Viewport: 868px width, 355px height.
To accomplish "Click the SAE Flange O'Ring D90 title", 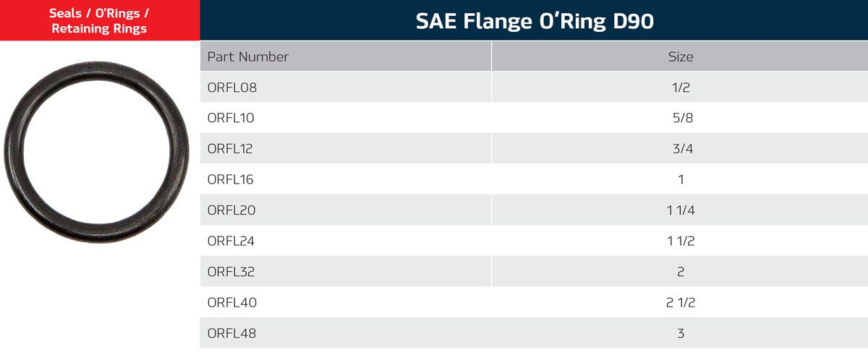I will point(535,21).
